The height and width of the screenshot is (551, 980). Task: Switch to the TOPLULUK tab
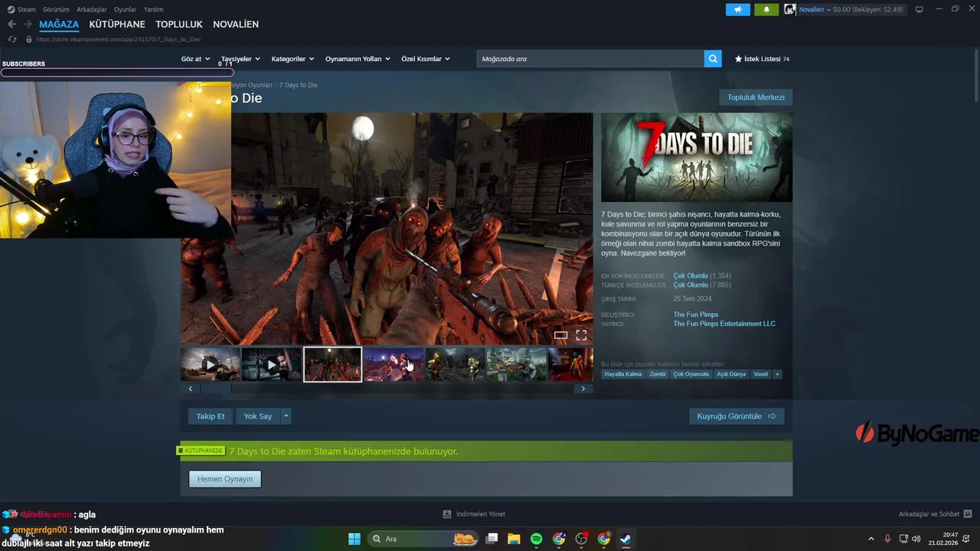[x=179, y=24]
